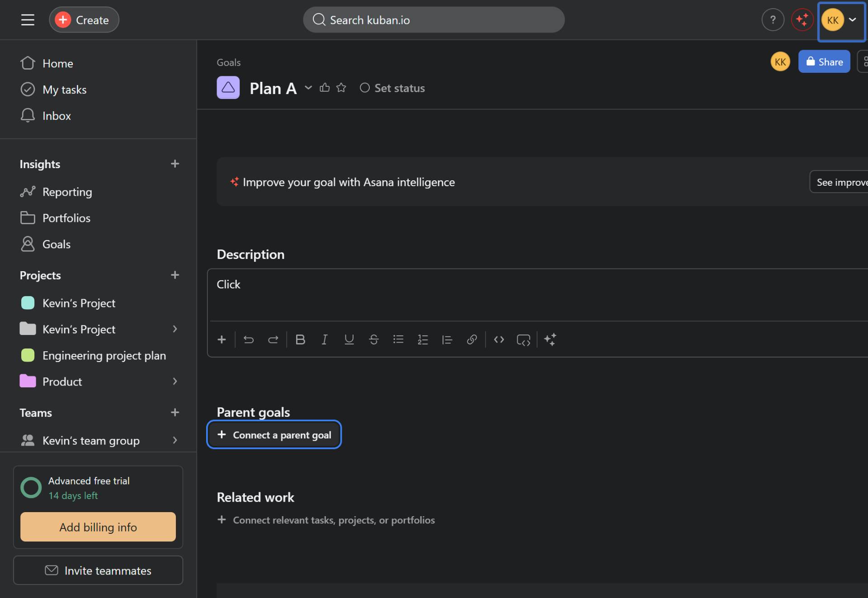Click the Plan A goal triangle icon
Screen dimensions: 868x598
coord(228,88)
